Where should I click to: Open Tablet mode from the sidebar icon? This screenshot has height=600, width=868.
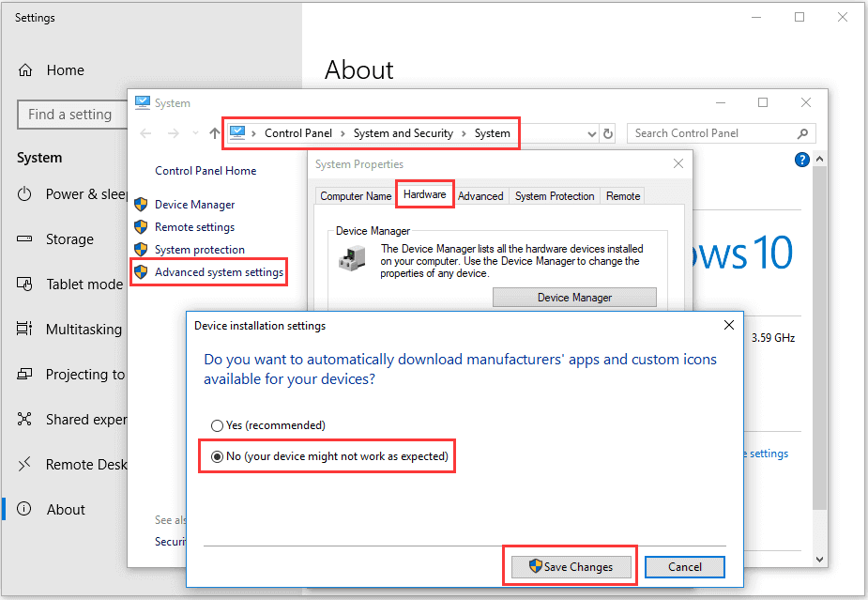pyautogui.click(x=23, y=284)
